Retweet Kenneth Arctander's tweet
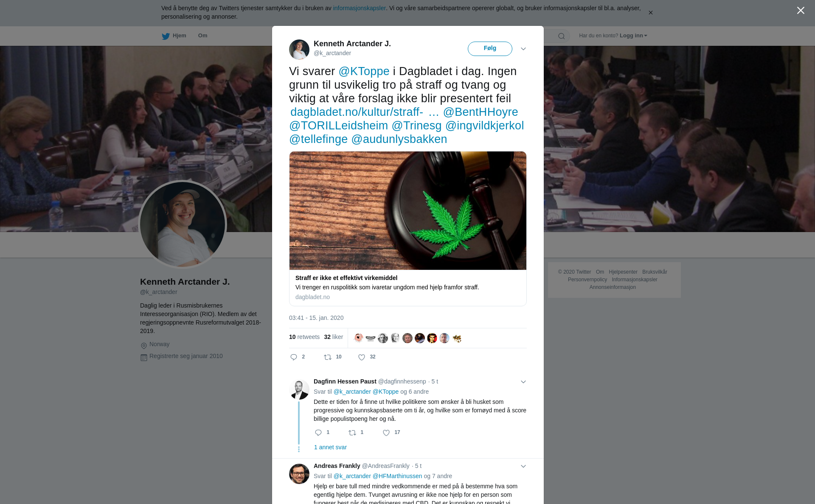This screenshot has width=815, height=504. point(328,357)
